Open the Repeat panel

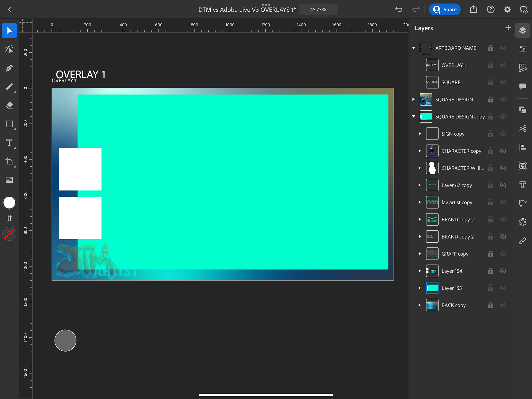523,222
